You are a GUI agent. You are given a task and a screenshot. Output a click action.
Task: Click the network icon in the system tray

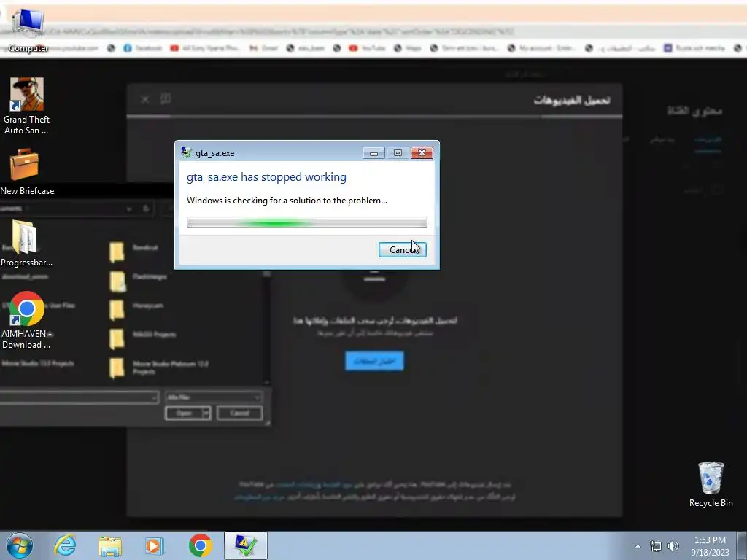656,546
